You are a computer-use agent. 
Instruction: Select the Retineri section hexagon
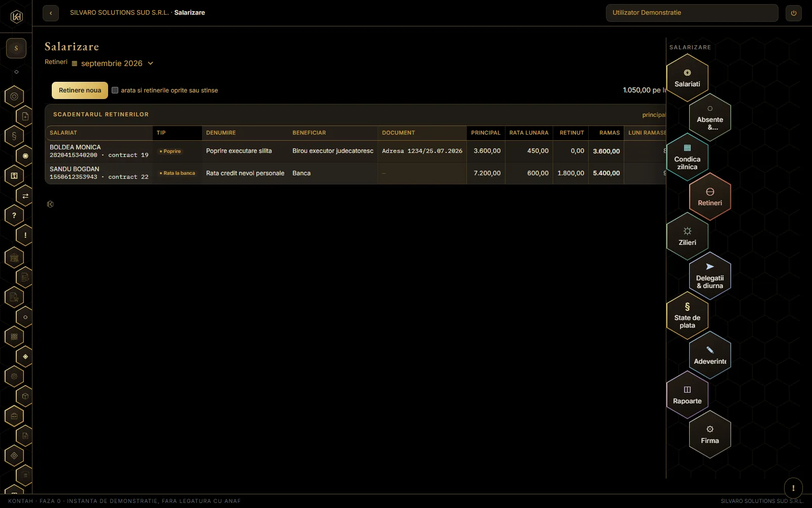pos(710,197)
